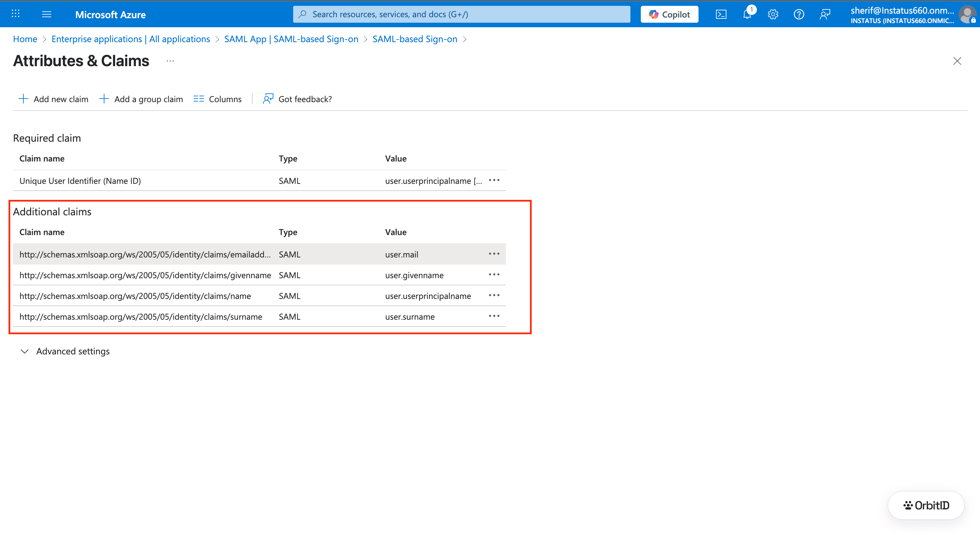Viewport: 980px width, 535px height.
Task: Open the OrbitID floating widget
Action: click(x=926, y=505)
